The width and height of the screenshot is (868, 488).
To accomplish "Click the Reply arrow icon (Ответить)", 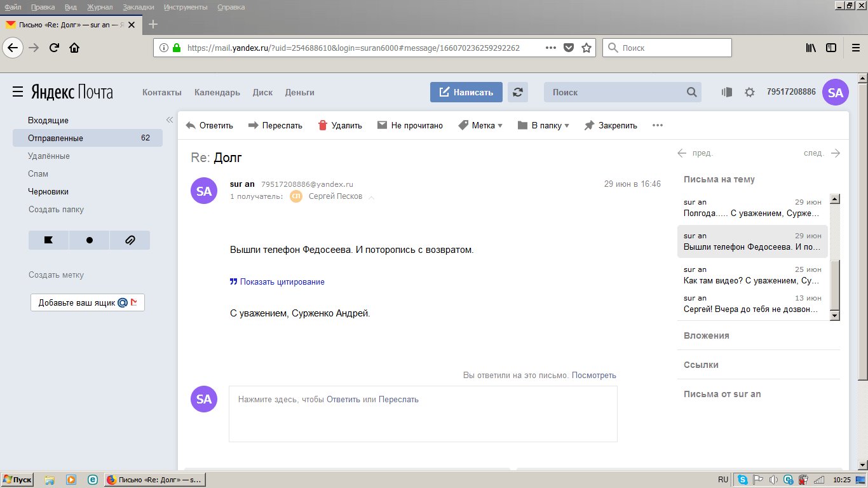I will (x=191, y=125).
